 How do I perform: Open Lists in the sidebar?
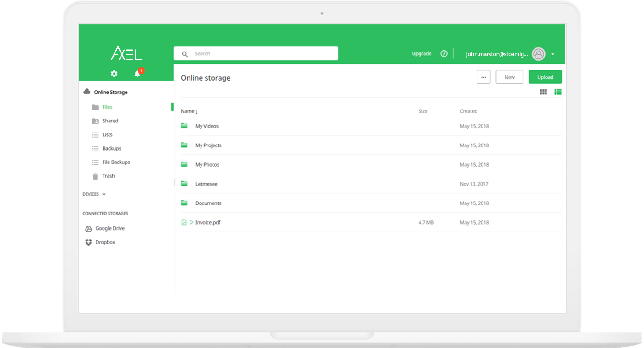pos(107,135)
